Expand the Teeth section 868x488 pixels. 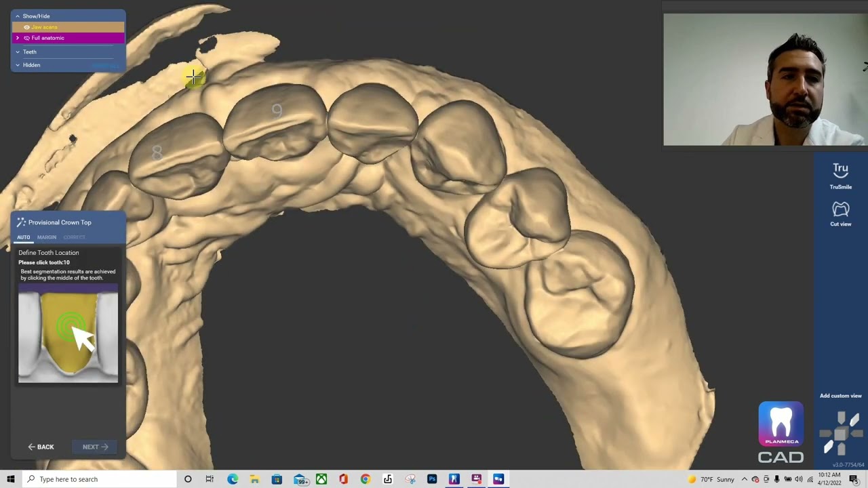tap(18, 52)
